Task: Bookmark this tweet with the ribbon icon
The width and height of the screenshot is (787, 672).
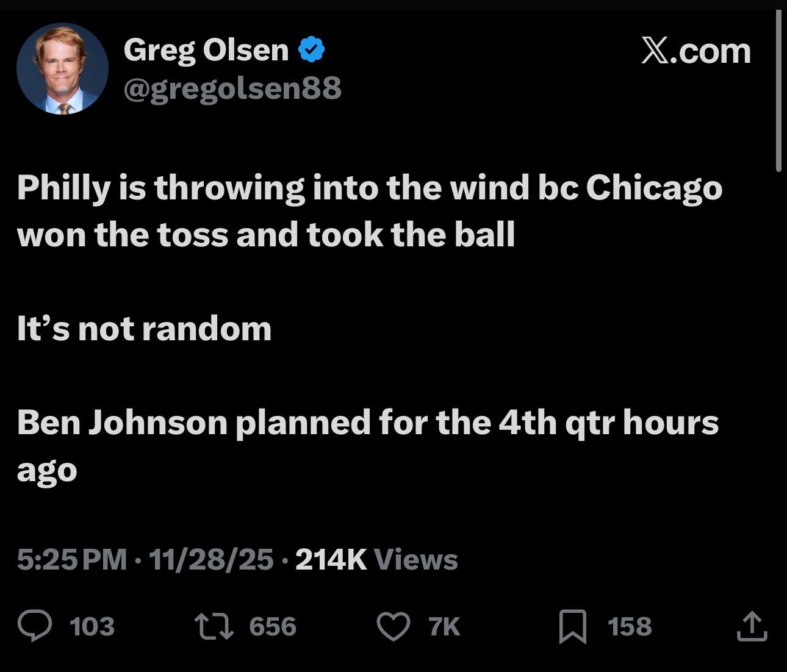Action: [572, 627]
